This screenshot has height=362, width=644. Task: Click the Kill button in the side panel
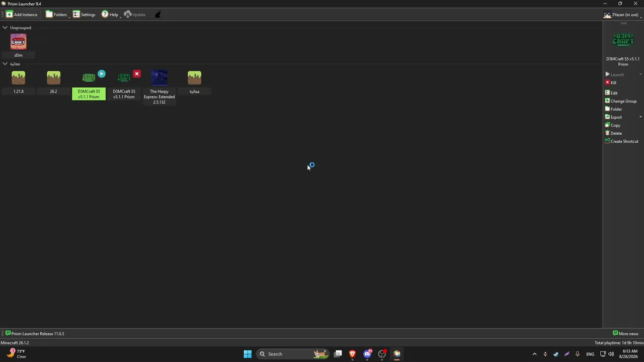610,82
